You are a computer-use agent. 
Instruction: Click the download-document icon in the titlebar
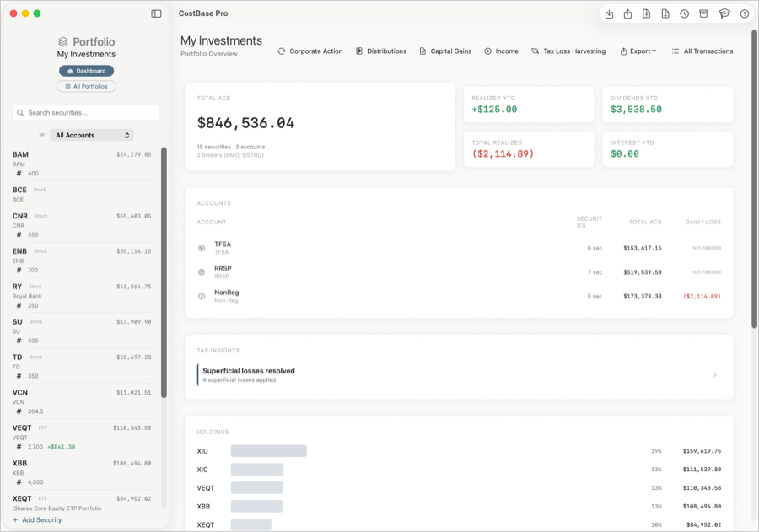click(665, 13)
